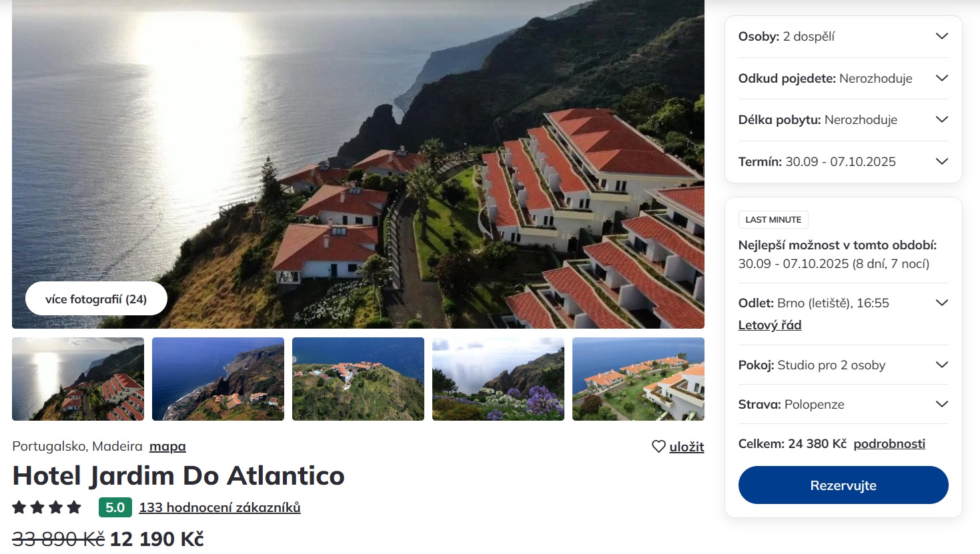Open the Pokoj room type dropdown
The image size is (980, 554).
(x=941, y=365)
